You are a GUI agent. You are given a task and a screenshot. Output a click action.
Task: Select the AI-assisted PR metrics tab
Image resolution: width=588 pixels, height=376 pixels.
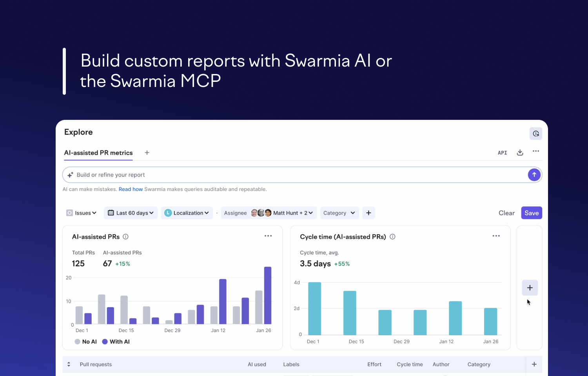pos(98,153)
